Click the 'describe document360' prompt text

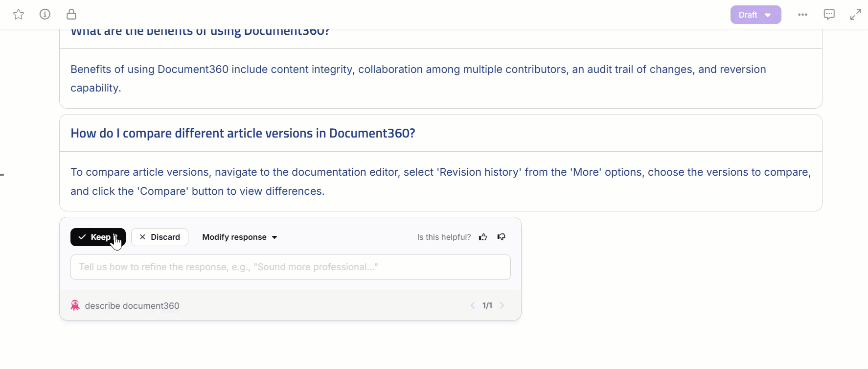coord(132,305)
